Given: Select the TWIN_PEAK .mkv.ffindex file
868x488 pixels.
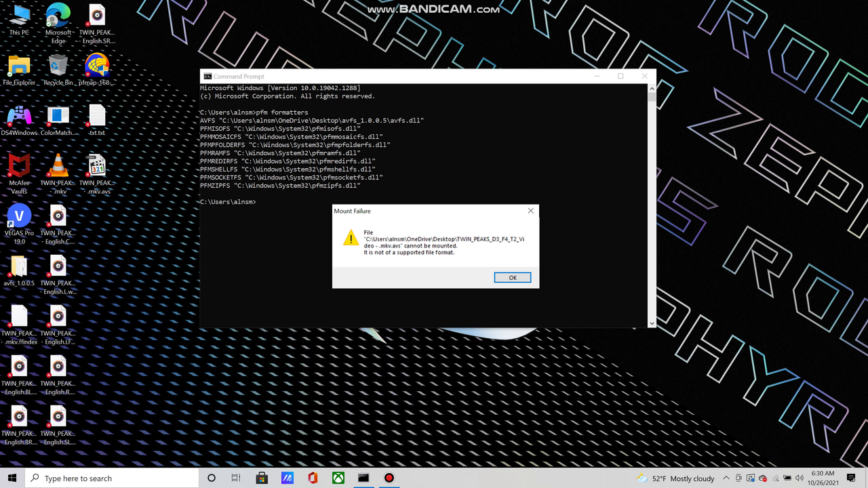Looking at the screenshot, I should (19, 325).
